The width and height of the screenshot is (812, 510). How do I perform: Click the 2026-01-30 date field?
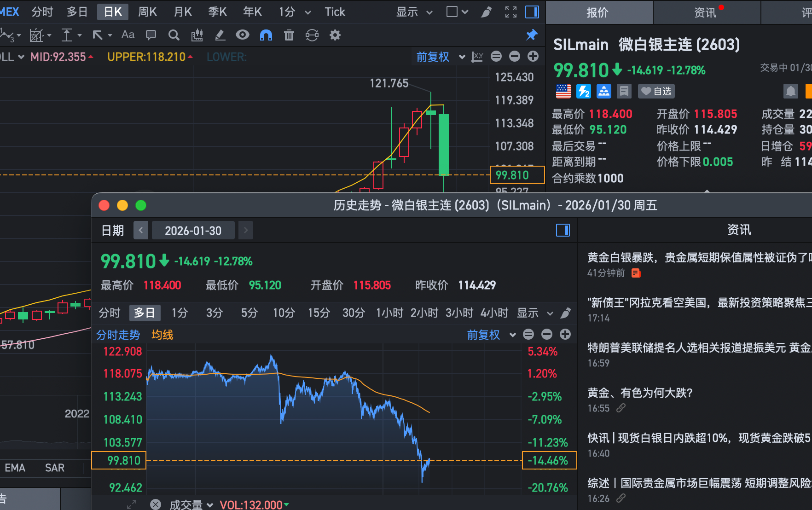193,230
